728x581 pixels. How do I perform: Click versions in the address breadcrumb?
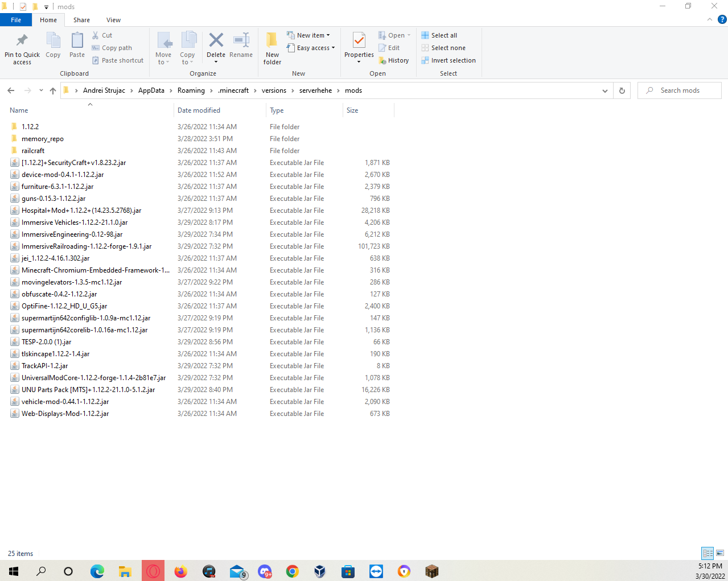(x=274, y=90)
